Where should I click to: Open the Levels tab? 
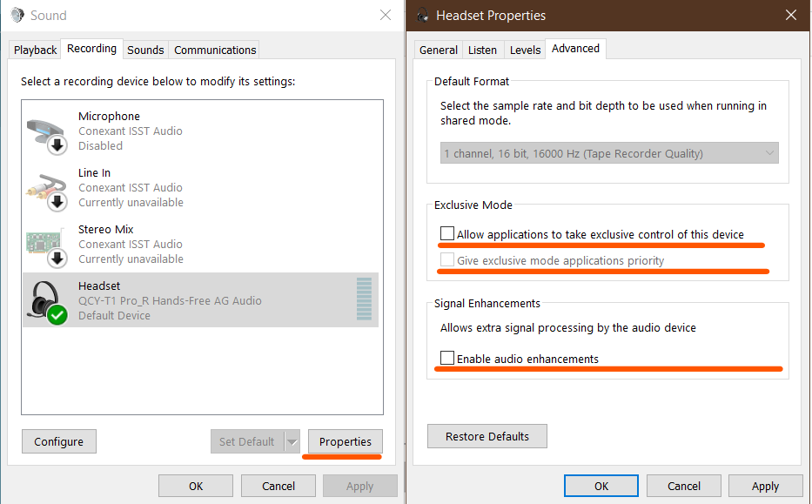pyautogui.click(x=525, y=50)
